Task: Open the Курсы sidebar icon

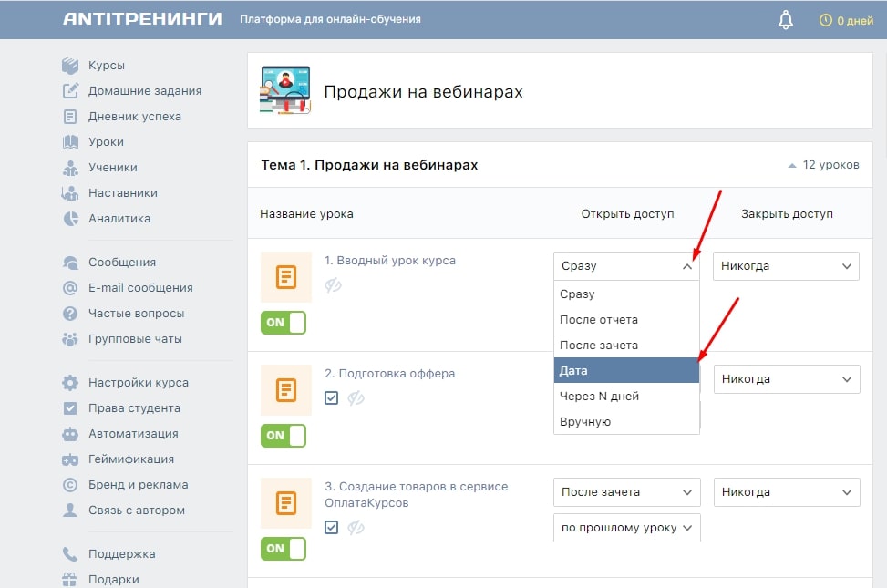Action: pyautogui.click(x=70, y=66)
